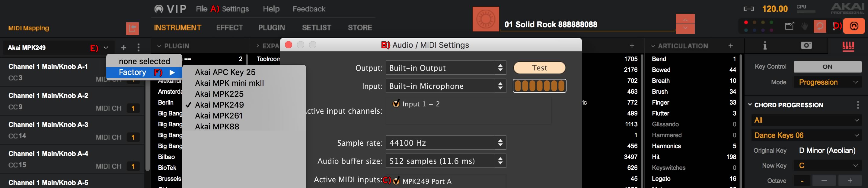The width and height of the screenshot is (868, 188).
Task: Open the File menu
Action: 202,9
